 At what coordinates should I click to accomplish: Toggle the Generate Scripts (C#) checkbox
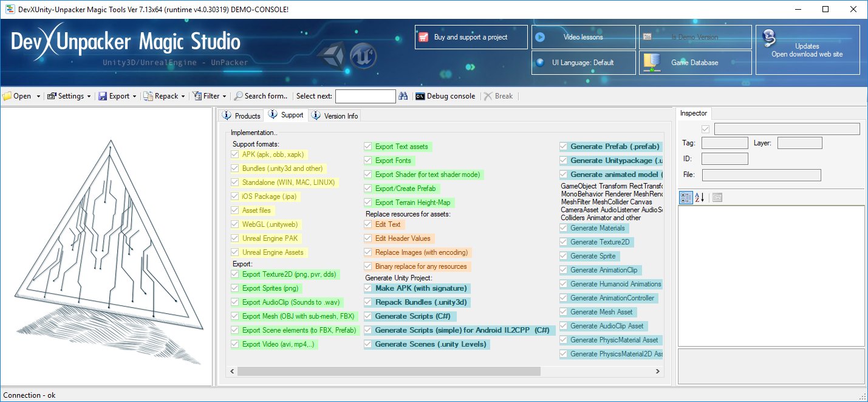(x=368, y=316)
